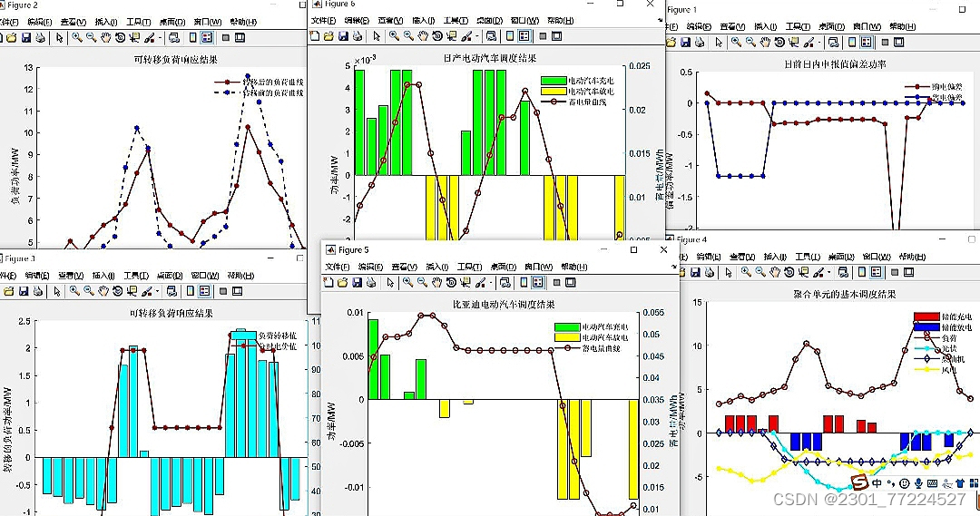Select Zoom In tool in Figure 1
The width and height of the screenshot is (980, 516).
(x=736, y=42)
